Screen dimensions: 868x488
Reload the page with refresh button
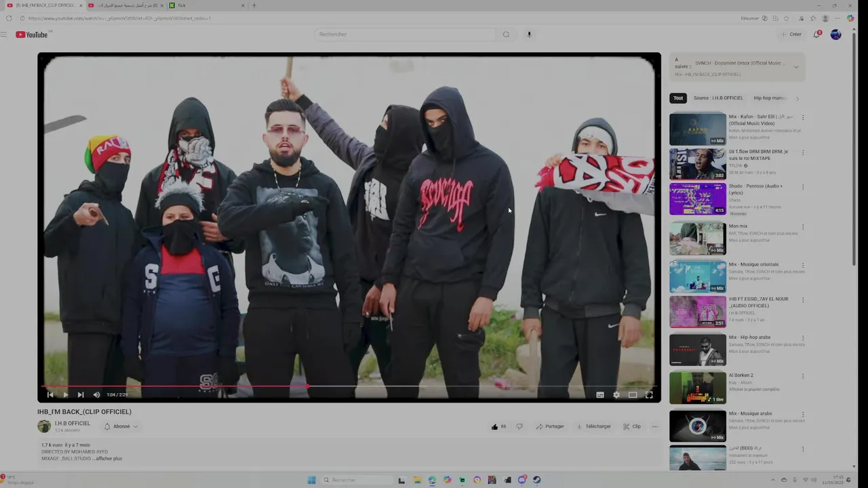[x=9, y=18]
